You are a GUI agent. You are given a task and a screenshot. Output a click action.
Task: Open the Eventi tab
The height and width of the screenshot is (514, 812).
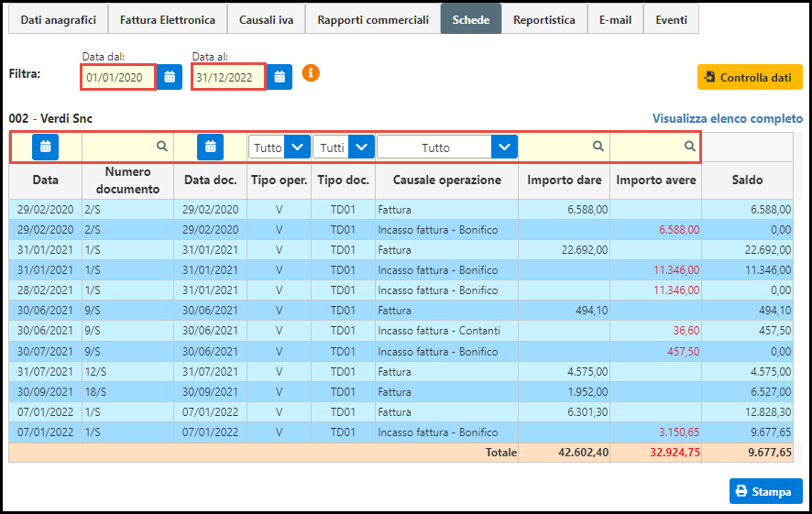coord(671,19)
